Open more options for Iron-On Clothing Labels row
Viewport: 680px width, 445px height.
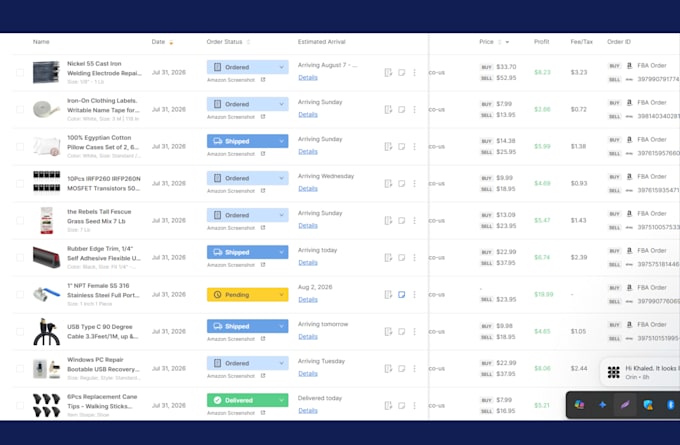pos(415,110)
